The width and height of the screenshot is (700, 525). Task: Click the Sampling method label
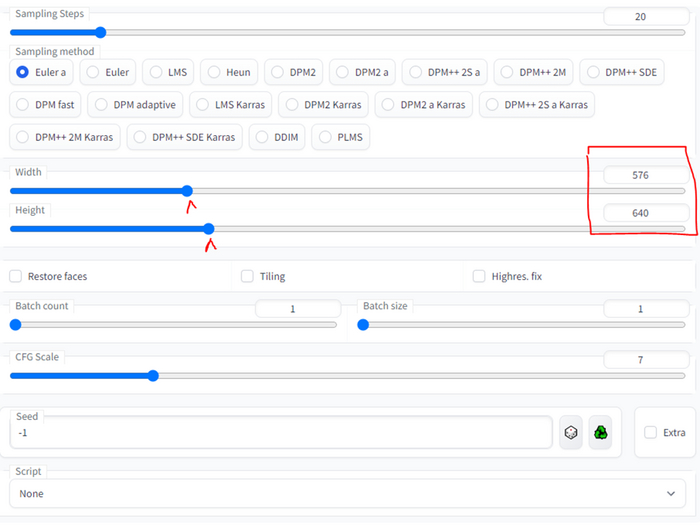coord(54,51)
